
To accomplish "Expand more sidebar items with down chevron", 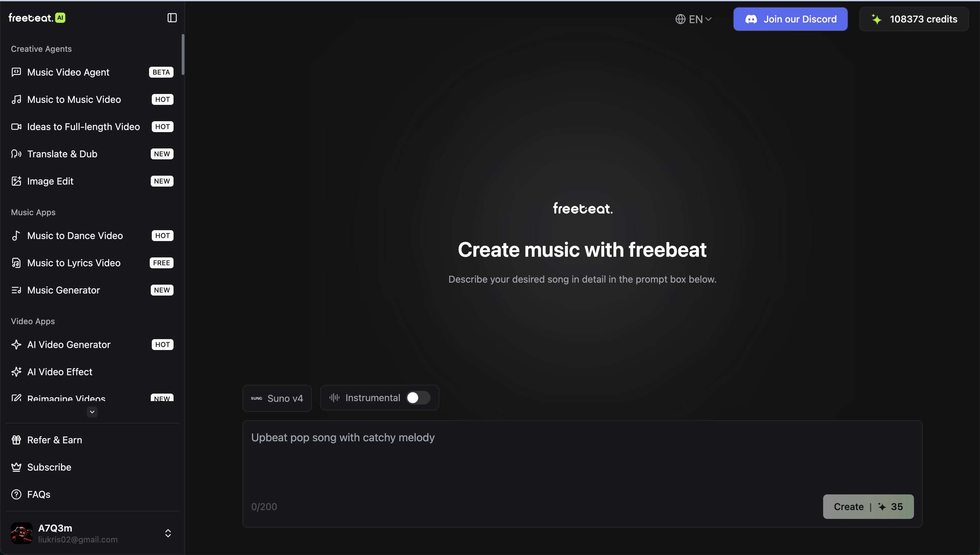I will click(92, 412).
